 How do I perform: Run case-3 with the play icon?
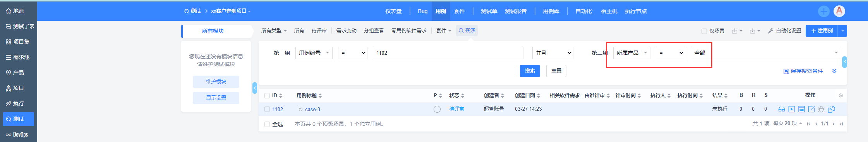792,109
